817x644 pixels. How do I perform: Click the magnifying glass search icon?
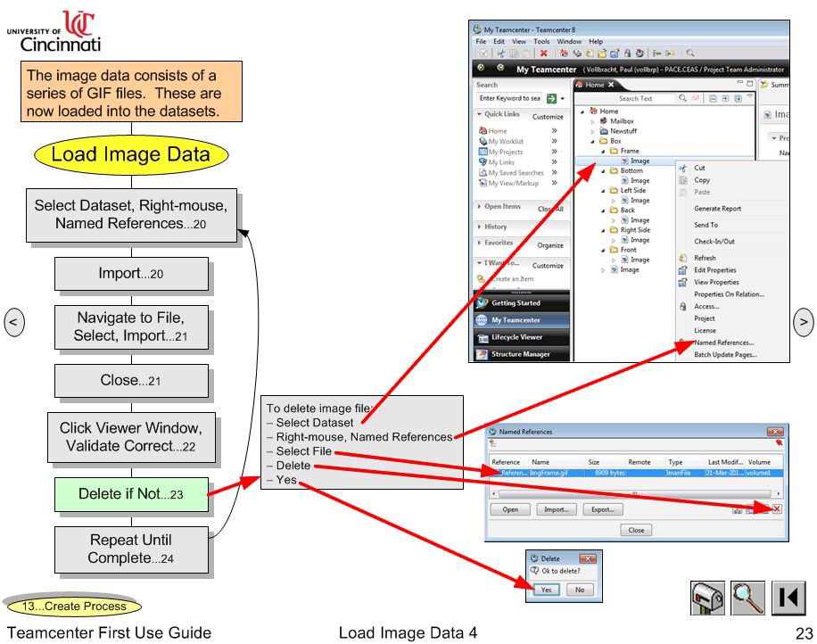pyautogui.click(x=747, y=599)
